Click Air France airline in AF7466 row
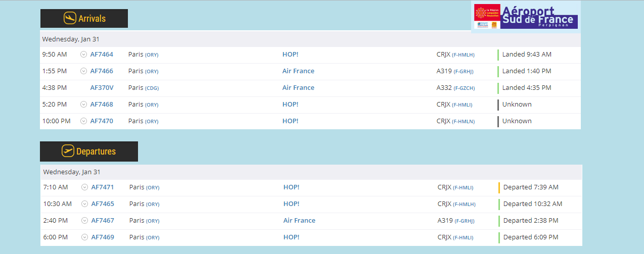This screenshot has width=644, height=254. click(298, 71)
